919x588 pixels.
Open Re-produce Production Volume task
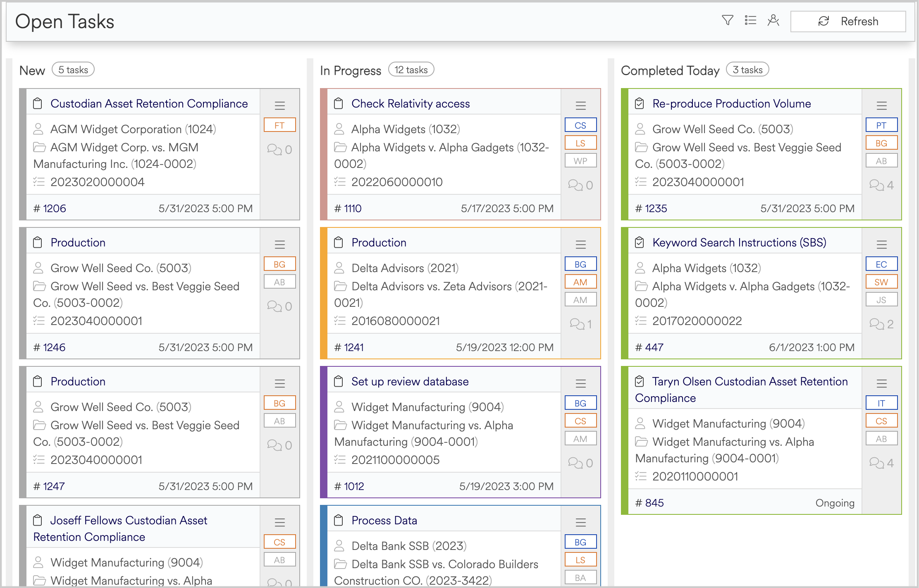[732, 103]
